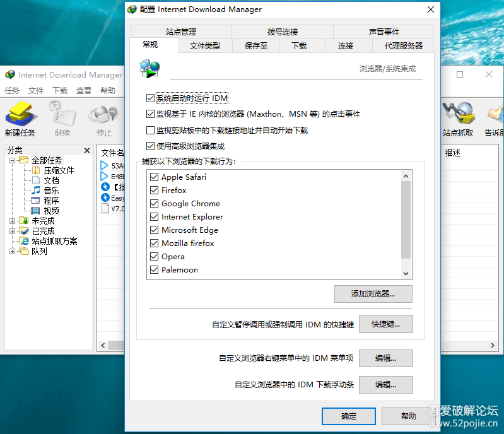The height and width of the screenshot is (434, 504).
Task: Click the 描述 column header
Action: pyautogui.click(x=452, y=153)
